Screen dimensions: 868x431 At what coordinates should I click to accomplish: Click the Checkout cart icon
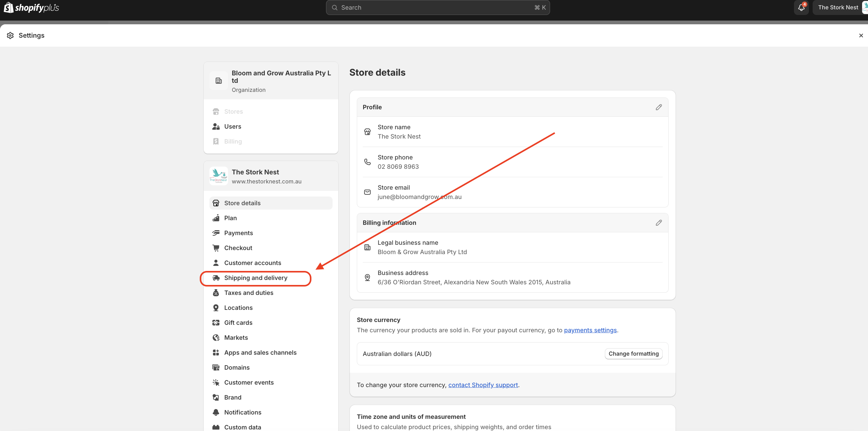tap(216, 248)
